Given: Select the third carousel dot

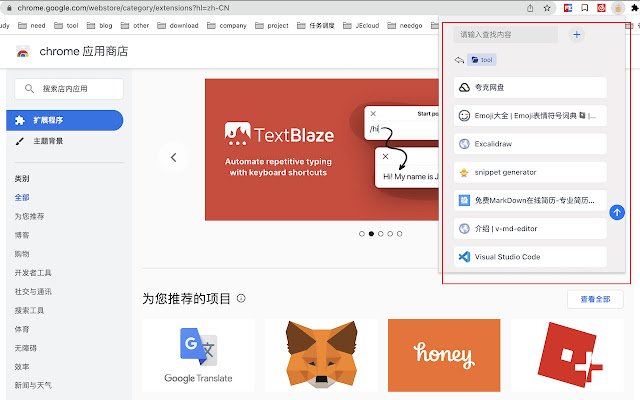Looking at the screenshot, I should coord(380,234).
